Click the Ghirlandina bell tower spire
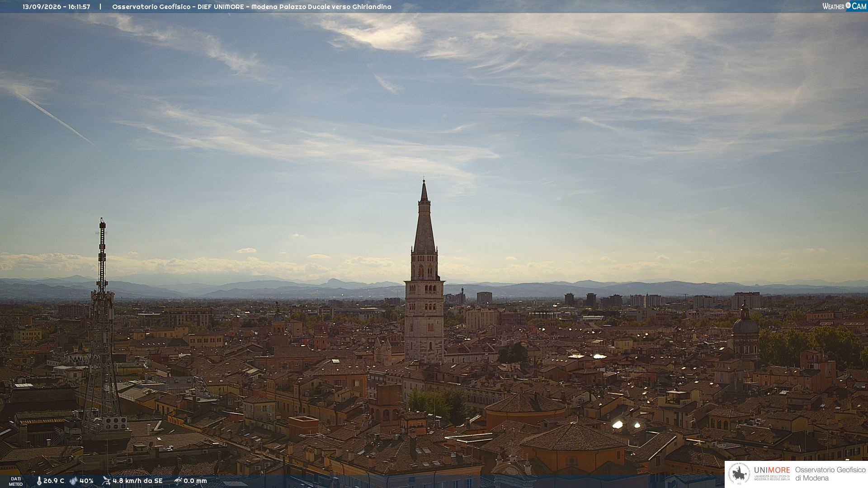The image size is (868, 488). (424, 217)
